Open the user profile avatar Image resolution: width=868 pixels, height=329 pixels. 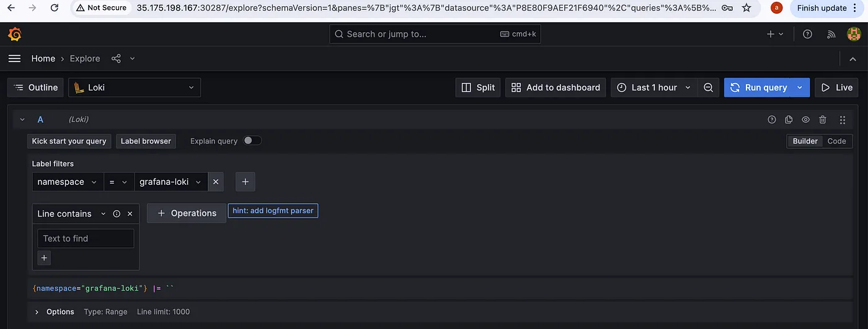[854, 34]
